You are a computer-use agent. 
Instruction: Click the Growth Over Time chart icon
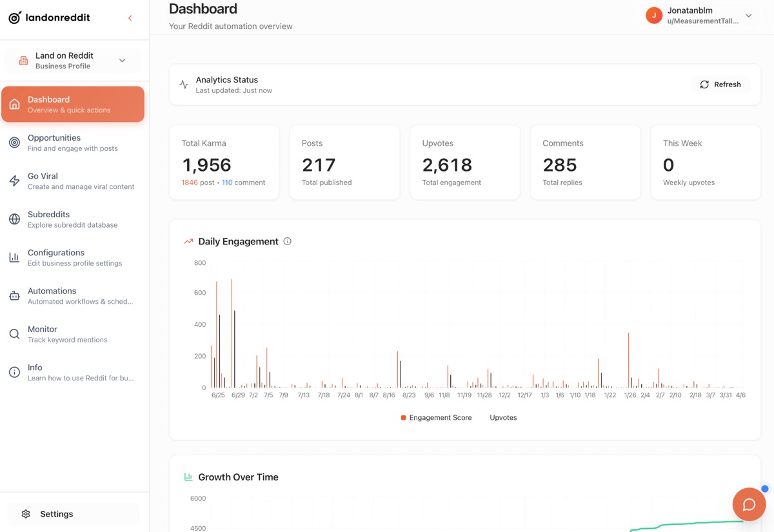click(x=188, y=477)
